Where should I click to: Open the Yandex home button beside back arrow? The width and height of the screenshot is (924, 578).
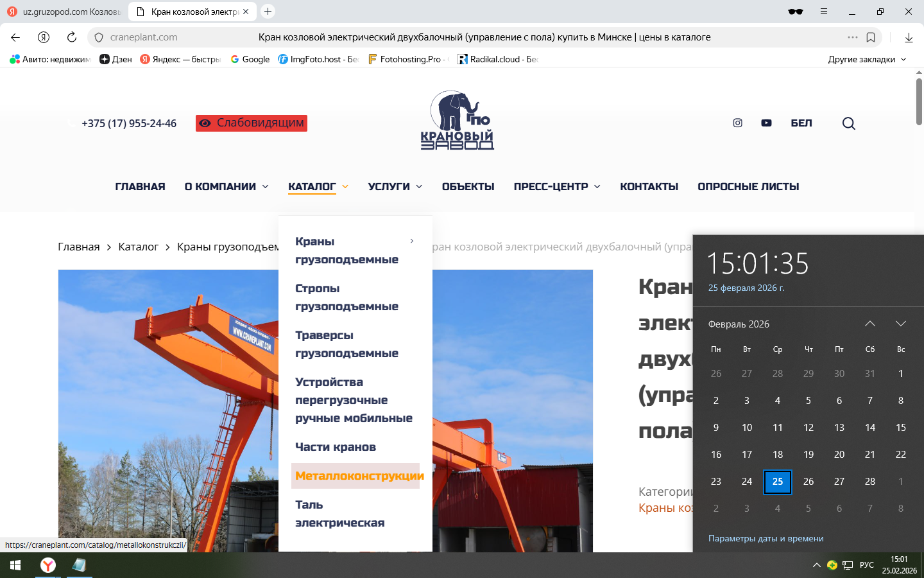pos(44,37)
